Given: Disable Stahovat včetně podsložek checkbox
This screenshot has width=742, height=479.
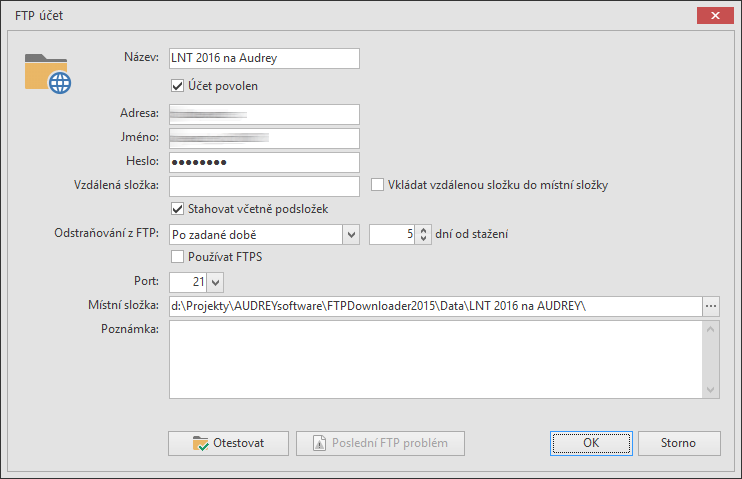Looking at the screenshot, I should (x=178, y=209).
